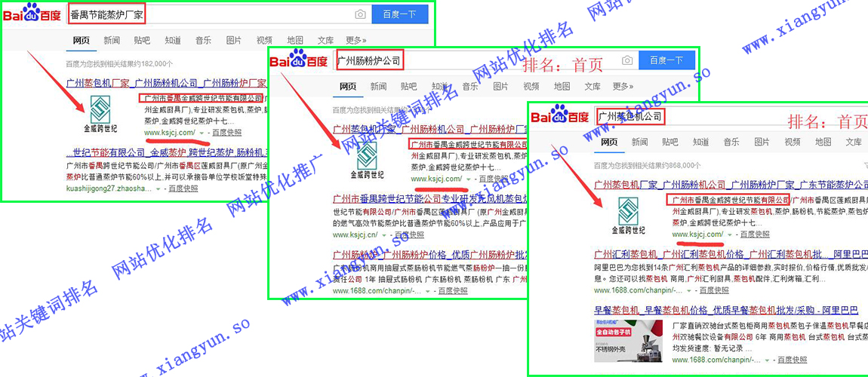
Task: Open 百度快照 for www.ksjcj.com/ in 广州蒸包机公司 results
Action: click(x=755, y=234)
